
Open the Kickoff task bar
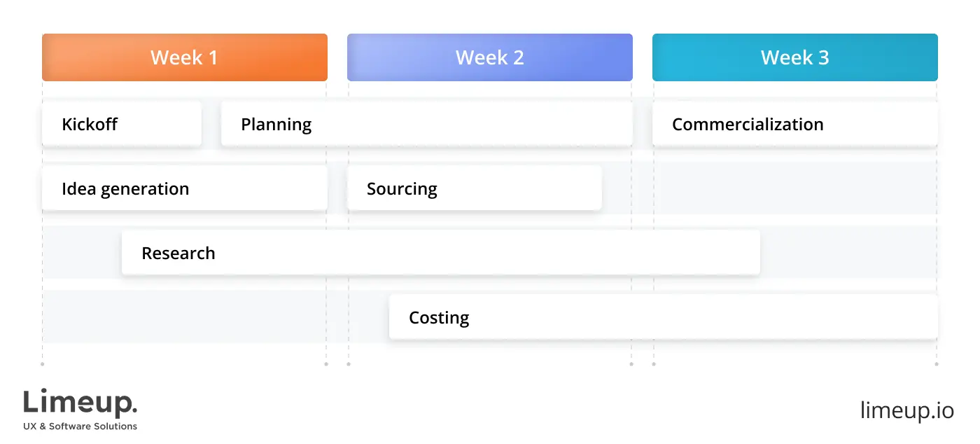[122, 124]
